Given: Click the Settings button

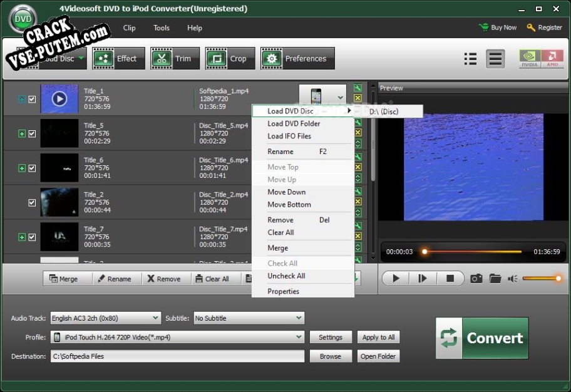Looking at the screenshot, I should [x=331, y=337].
